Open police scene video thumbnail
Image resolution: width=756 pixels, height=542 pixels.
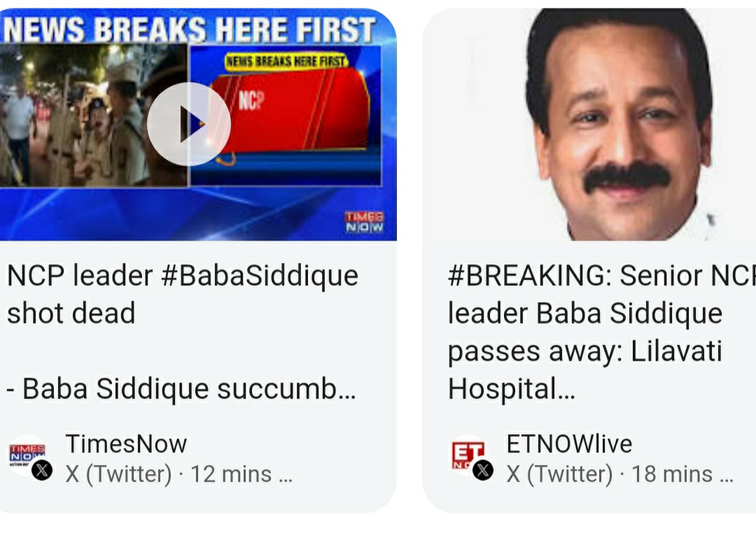click(94, 115)
